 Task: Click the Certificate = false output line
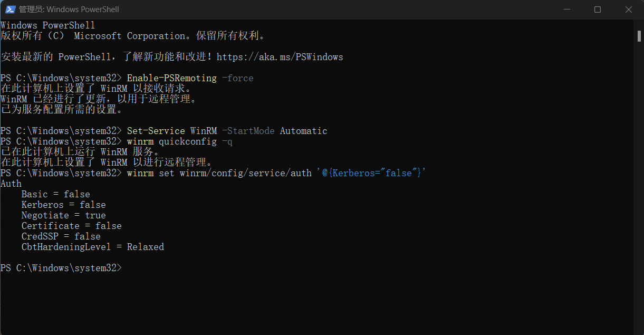point(72,226)
